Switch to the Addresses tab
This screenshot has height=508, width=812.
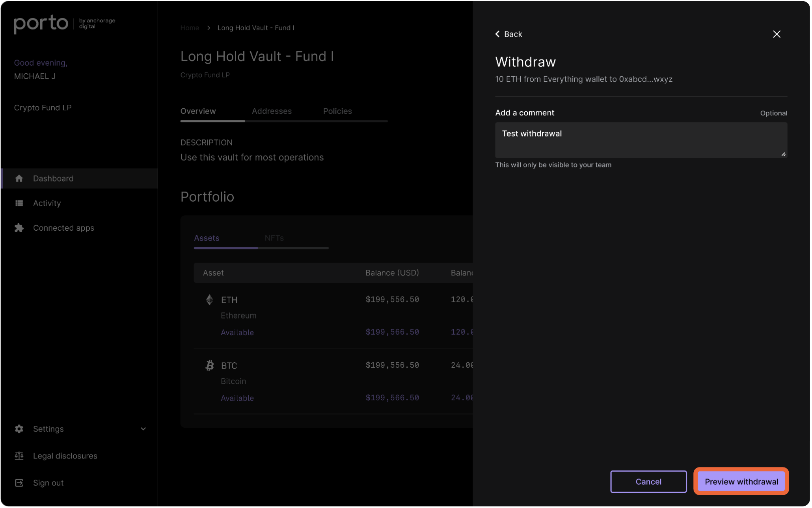click(x=272, y=111)
